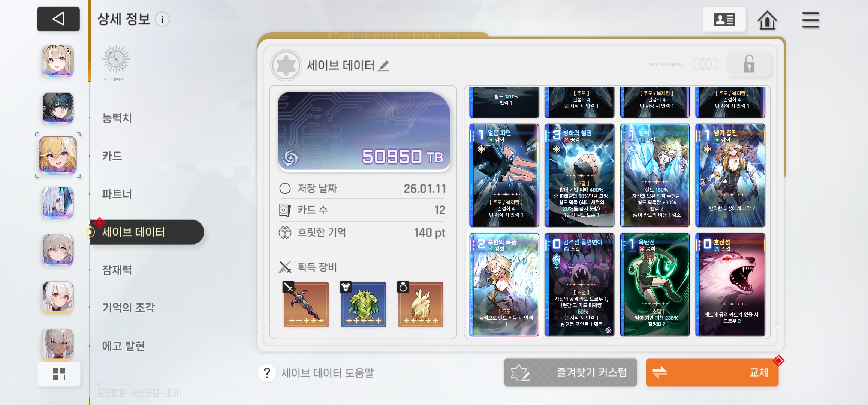Click the question mark help icon
The width and height of the screenshot is (868, 405).
pyautogui.click(x=267, y=373)
